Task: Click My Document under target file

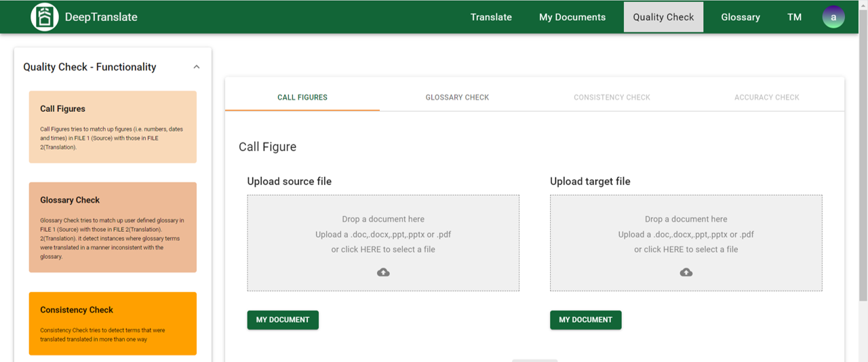Action: tap(586, 320)
